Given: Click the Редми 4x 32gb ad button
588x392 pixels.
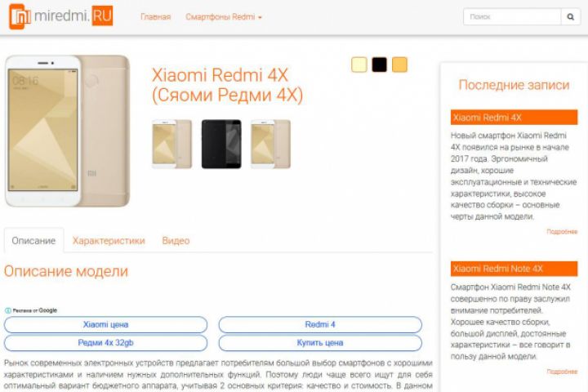Looking at the screenshot, I should point(105,343).
